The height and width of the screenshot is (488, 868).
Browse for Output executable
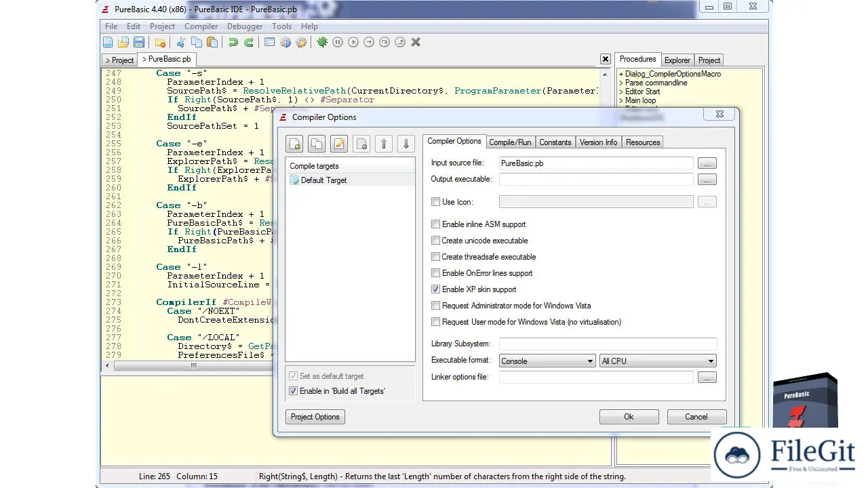(707, 180)
